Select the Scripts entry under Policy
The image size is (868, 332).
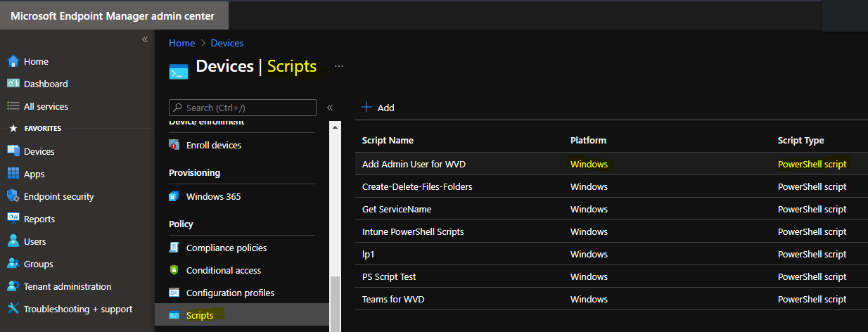[200, 315]
